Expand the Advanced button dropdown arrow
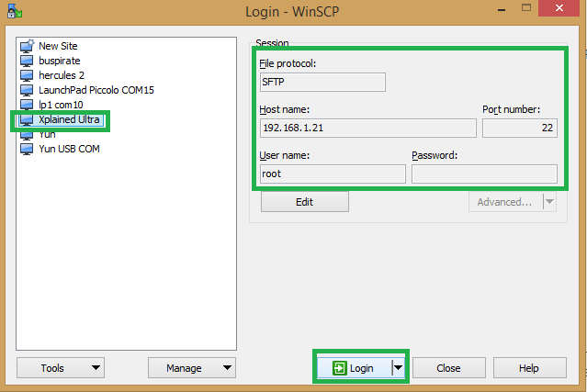587x392 pixels. coord(549,202)
